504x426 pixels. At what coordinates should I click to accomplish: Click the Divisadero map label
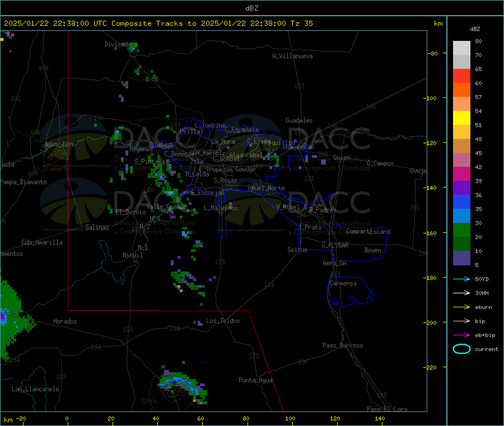click(121, 44)
